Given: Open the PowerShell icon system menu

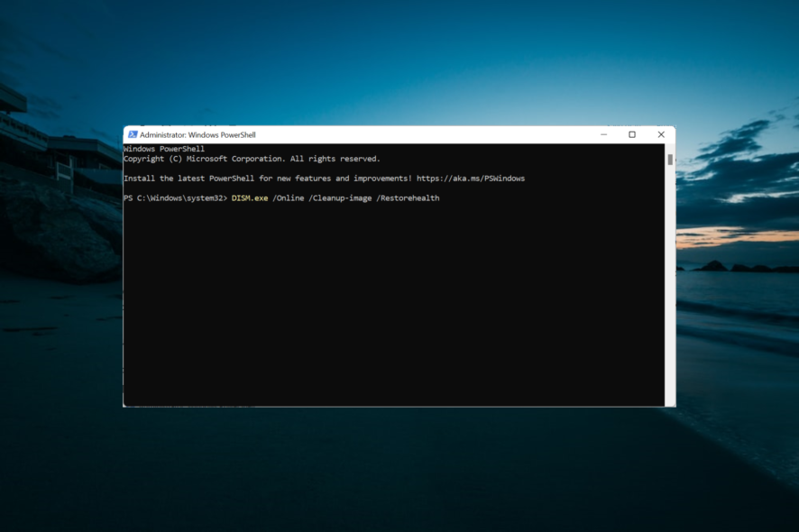Looking at the screenshot, I should pyautogui.click(x=133, y=134).
